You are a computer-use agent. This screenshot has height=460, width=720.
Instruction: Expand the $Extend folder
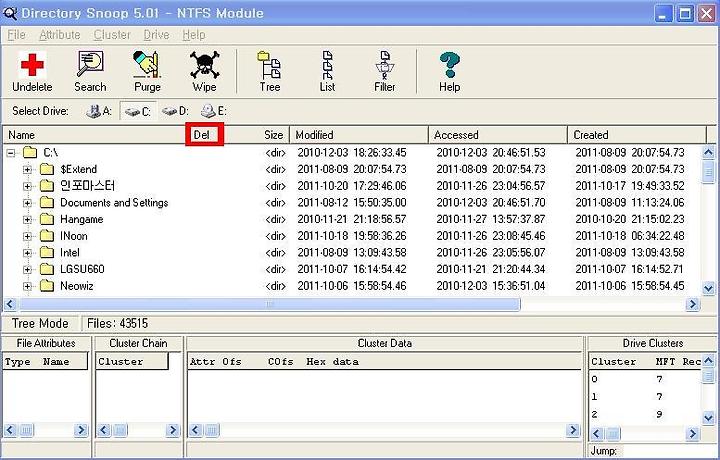point(28,169)
